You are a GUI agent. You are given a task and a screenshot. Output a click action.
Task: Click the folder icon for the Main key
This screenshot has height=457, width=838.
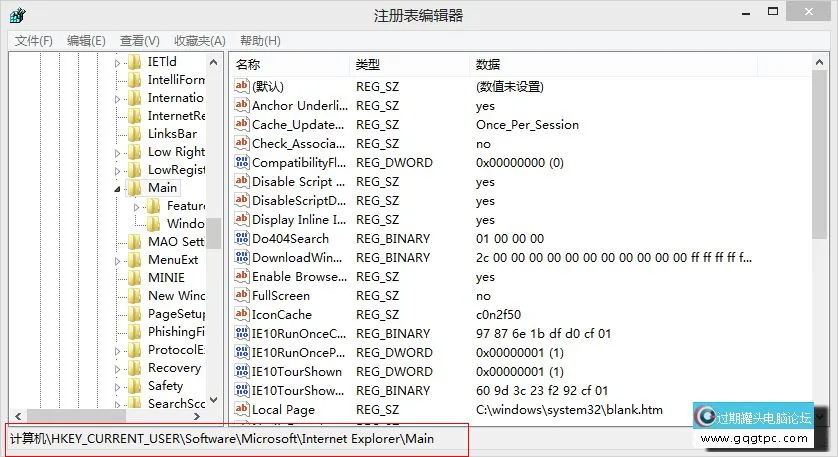(135, 187)
